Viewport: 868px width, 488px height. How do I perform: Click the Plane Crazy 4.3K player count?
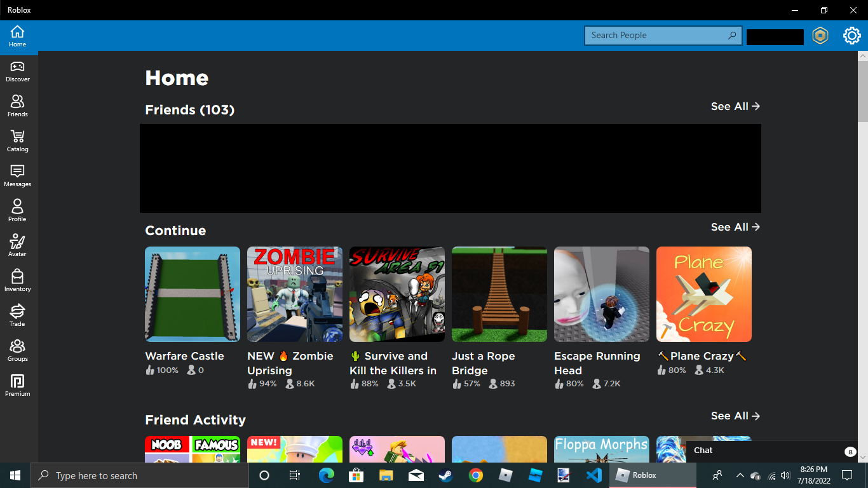click(710, 370)
